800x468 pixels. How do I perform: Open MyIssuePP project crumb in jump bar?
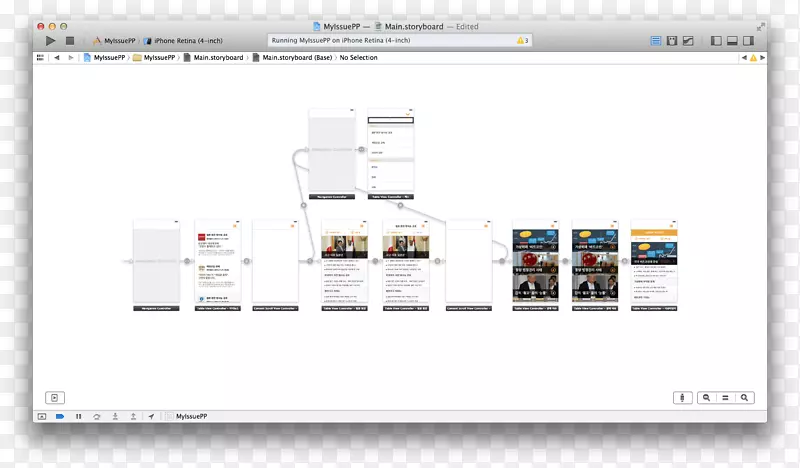[104, 58]
